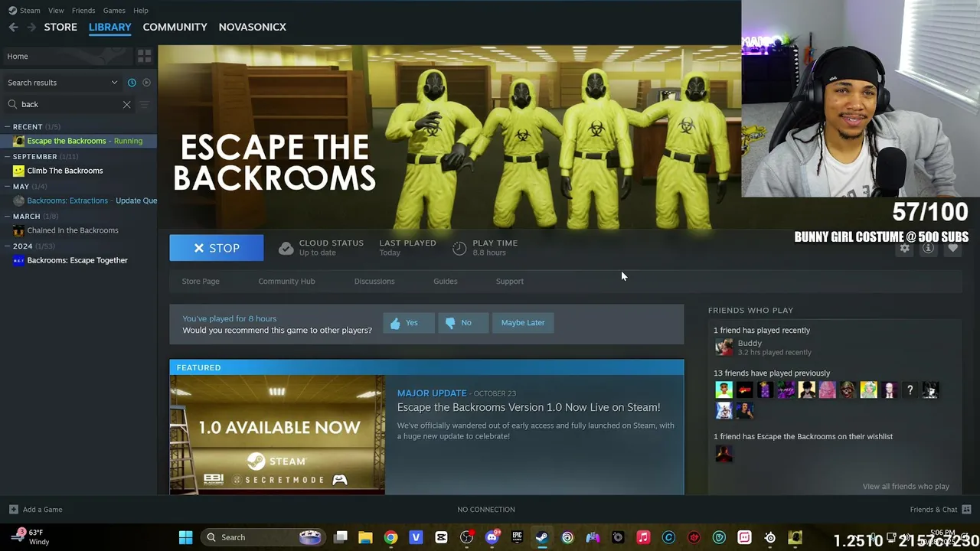Toggle sort by recent activity clock icon
The image size is (980, 551).
tap(132, 83)
